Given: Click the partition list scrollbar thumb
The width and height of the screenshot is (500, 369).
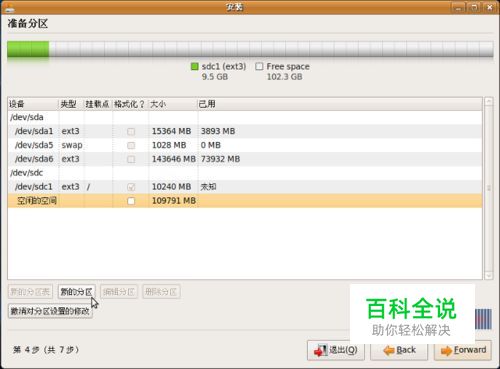Looking at the screenshot, I should [489, 188].
